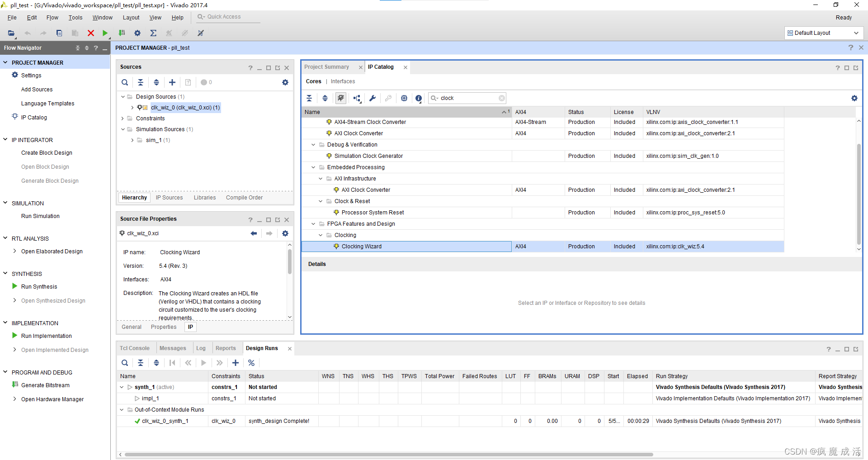Collapse synth_1 run in Design Runs
This screenshot has width=868, height=460.
click(x=122, y=387)
